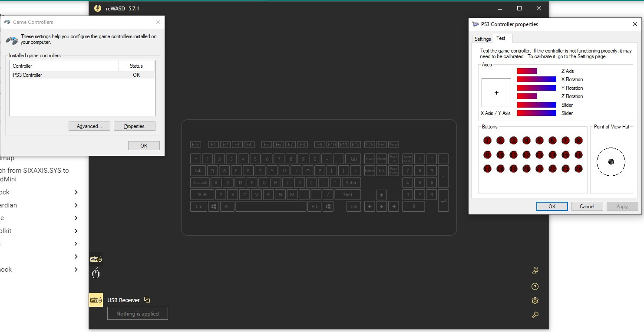The image size is (644, 332).
Task: Click the gamepad icon in Game Controllers dialog
Action: tap(12, 40)
